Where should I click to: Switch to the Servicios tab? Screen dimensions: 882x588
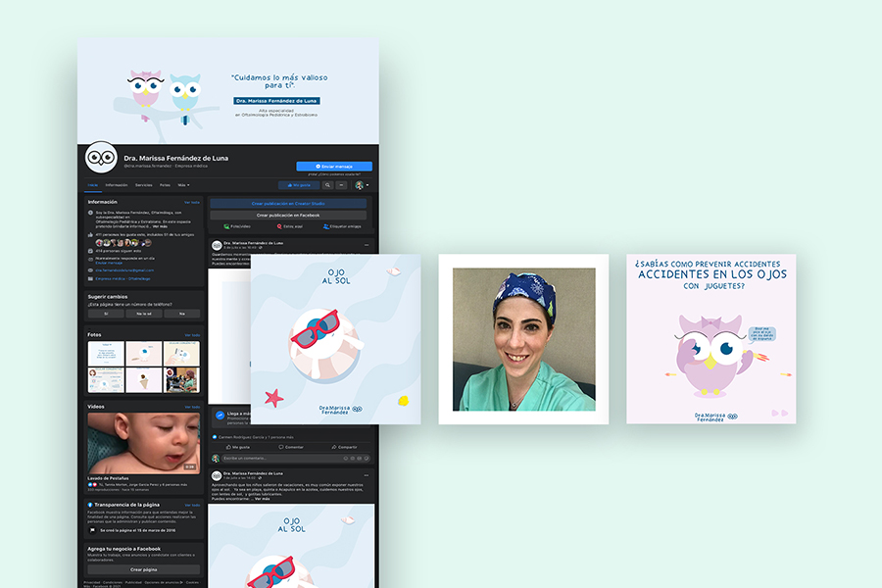pyautogui.click(x=143, y=184)
